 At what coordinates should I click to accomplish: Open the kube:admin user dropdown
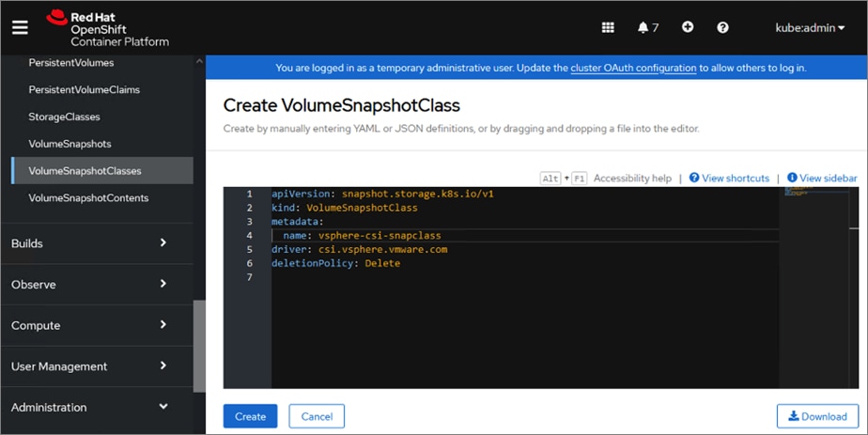(810, 27)
